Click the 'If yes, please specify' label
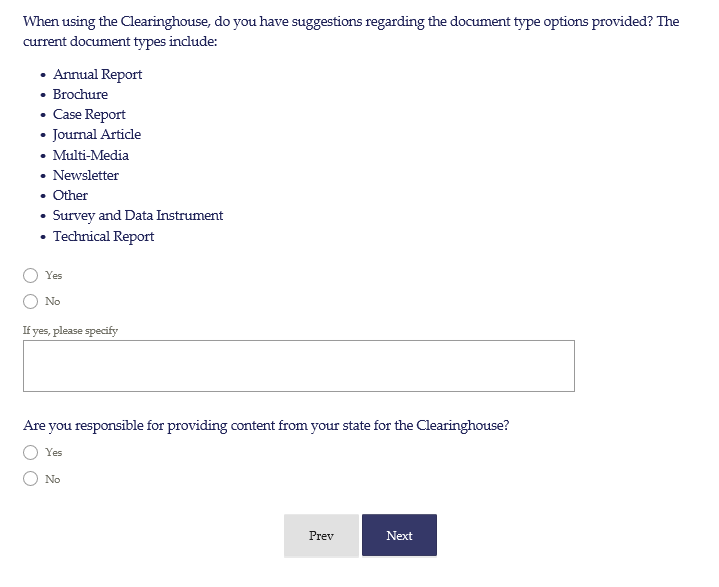The image size is (719, 587). point(70,330)
